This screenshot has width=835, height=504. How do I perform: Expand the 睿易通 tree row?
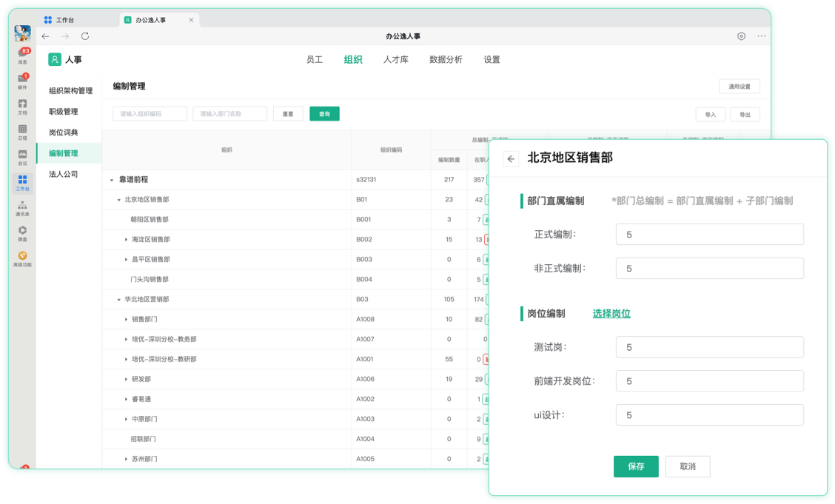click(x=126, y=399)
